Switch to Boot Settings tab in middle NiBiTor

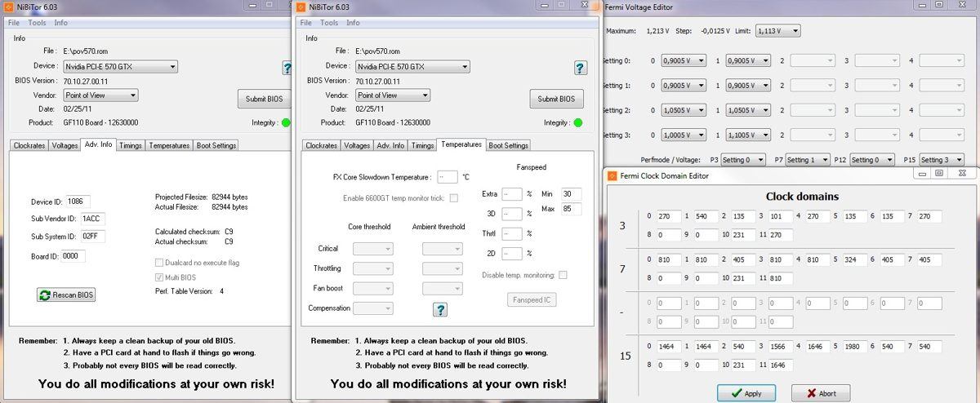click(509, 145)
